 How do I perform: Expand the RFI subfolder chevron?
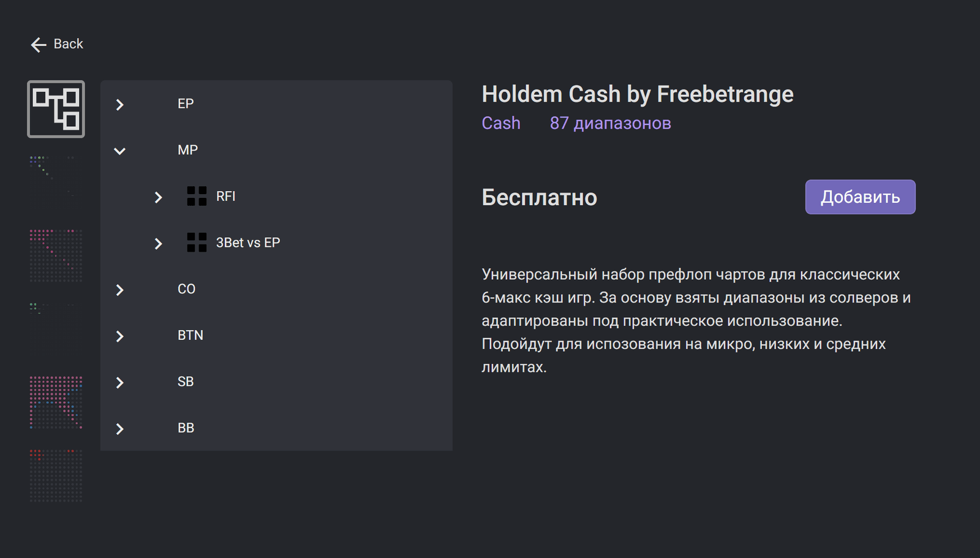[159, 197]
